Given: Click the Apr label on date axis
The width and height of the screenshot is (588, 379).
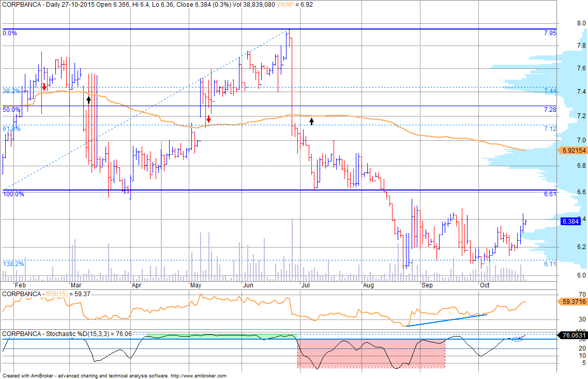Looking at the screenshot, I should pos(137,285).
